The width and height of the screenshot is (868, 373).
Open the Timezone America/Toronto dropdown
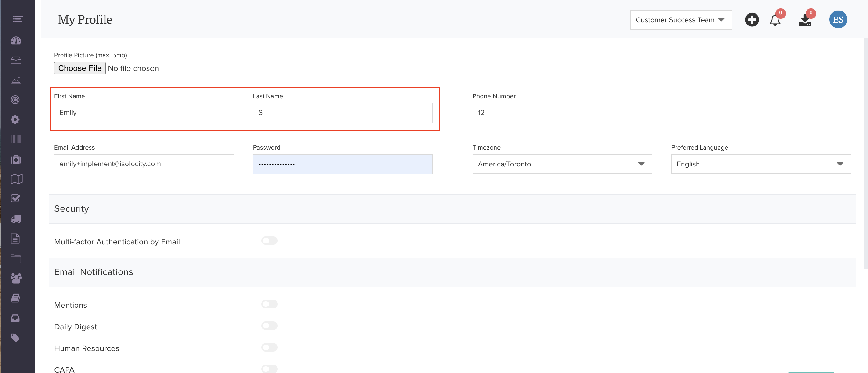562,164
